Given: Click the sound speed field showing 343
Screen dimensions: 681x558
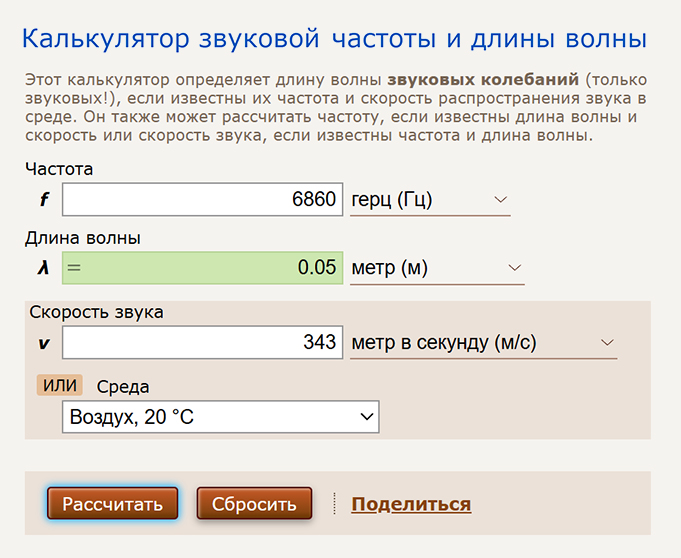Looking at the screenshot, I should [202, 342].
